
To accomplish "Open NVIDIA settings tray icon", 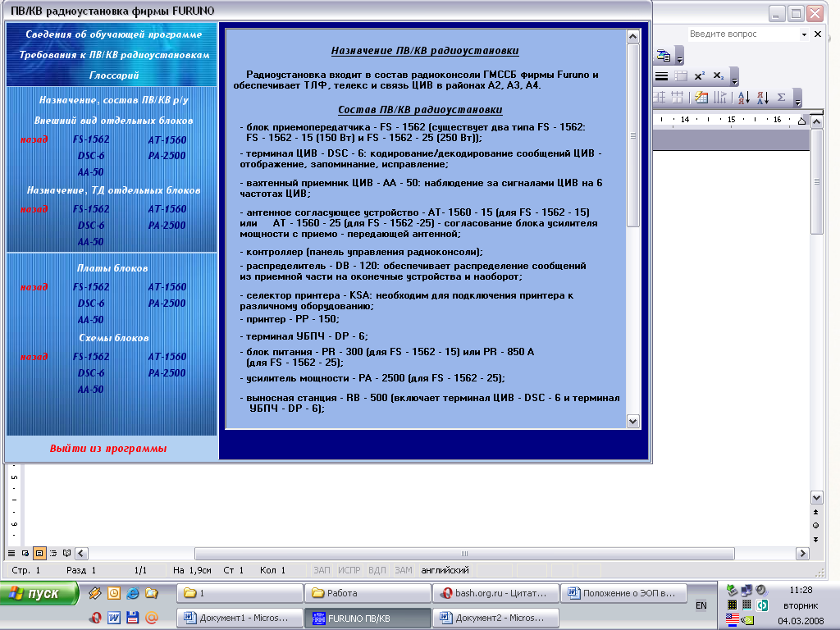I will tap(748, 620).
